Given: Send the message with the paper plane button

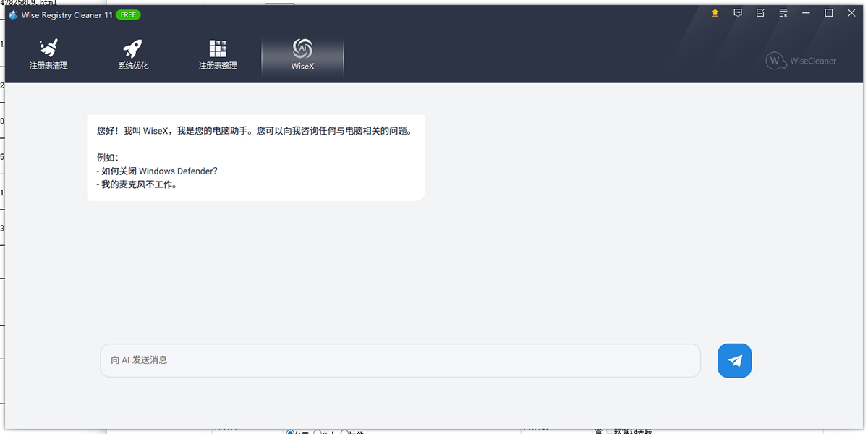Looking at the screenshot, I should click(x=734, y=360).
